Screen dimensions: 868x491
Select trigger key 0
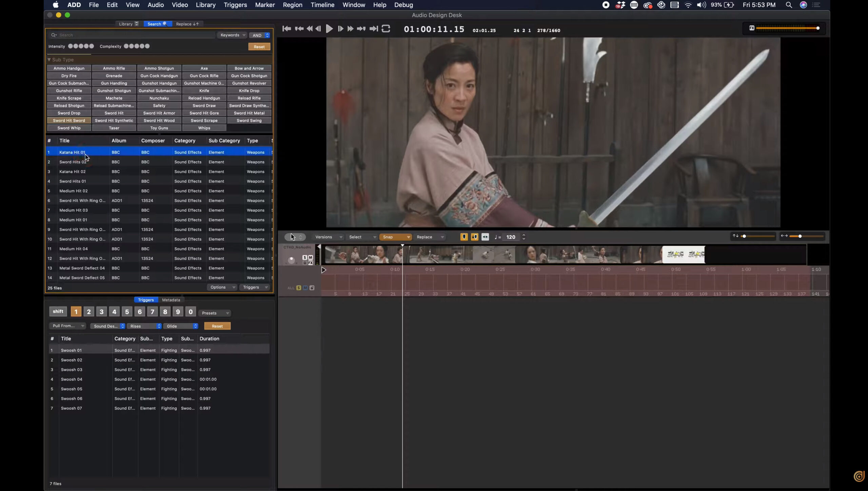coord(191,311)
